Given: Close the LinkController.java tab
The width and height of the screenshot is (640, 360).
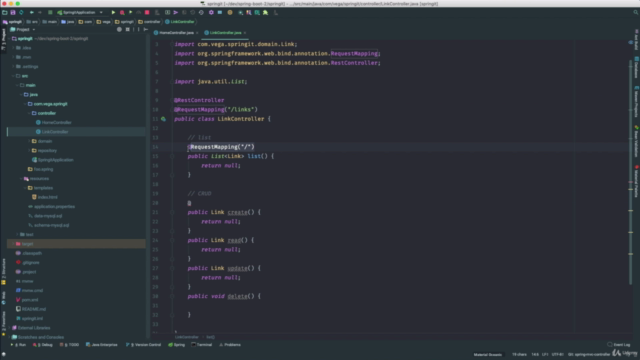Looking at the screenshot, I should tap(245, 33).
